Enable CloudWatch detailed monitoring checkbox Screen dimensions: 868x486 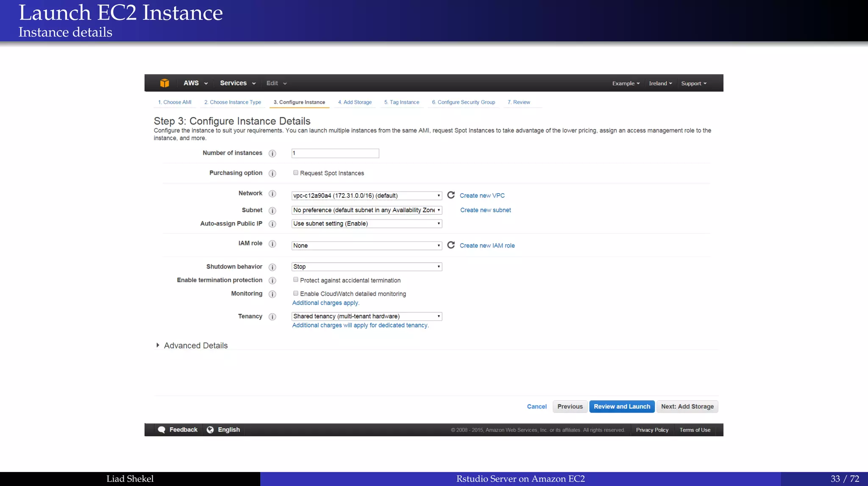click(296, 293)
